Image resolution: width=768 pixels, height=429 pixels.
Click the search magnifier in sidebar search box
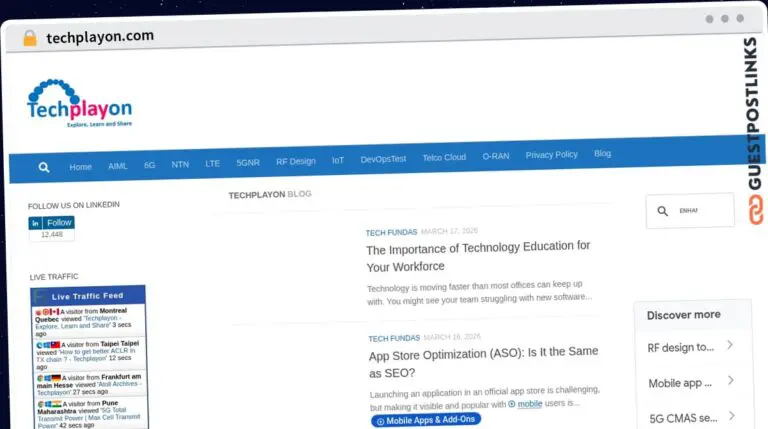[x=662, y=211]
